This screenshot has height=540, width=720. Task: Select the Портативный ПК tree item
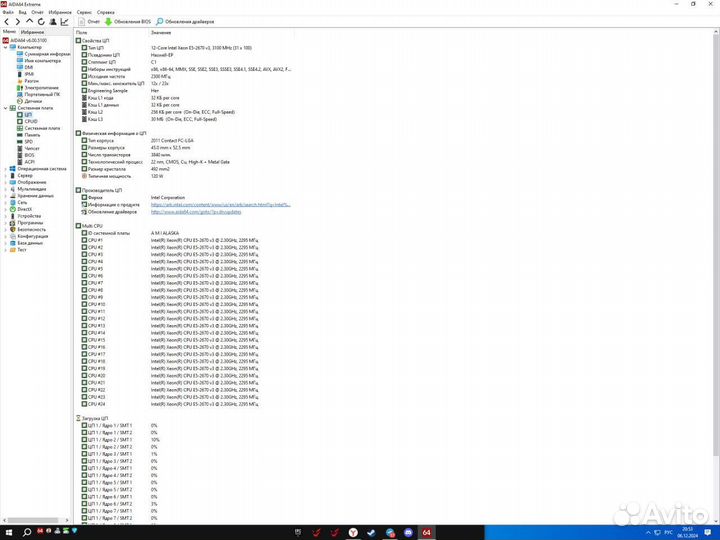coord(38,94)
